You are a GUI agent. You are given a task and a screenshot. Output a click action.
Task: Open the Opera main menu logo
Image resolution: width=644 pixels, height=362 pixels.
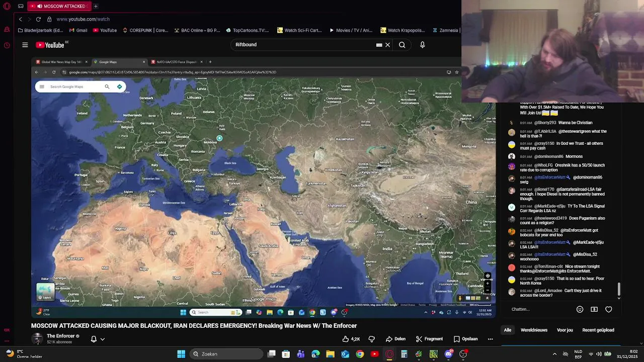[7, 6]
